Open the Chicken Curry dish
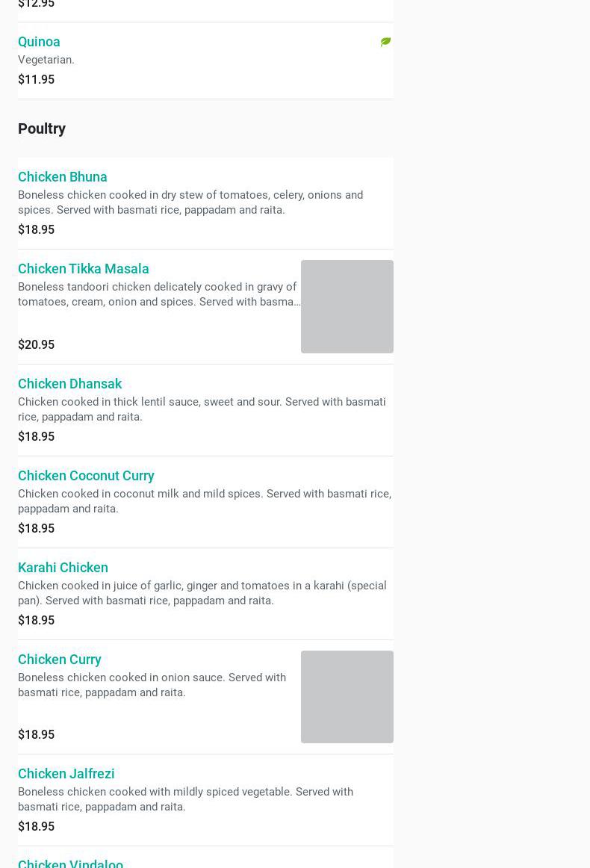The width and height of the screenshot is (590, 868). [x=60, y=660]
